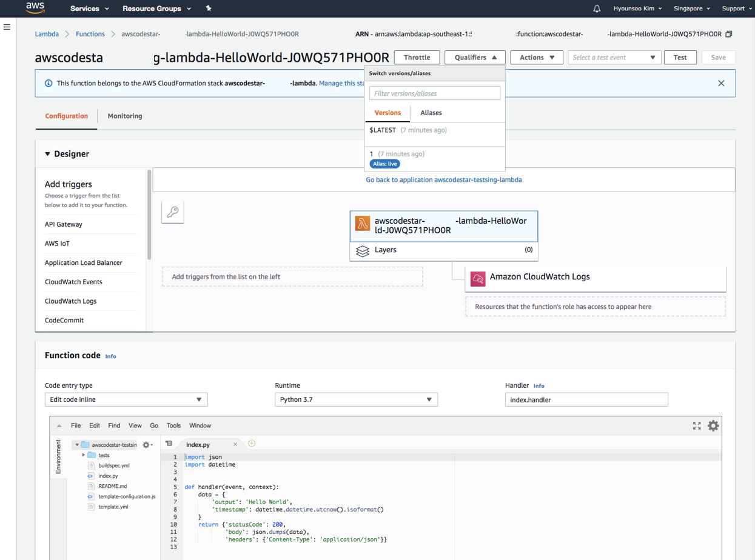Click the Test button
This screenshot has height=560, width=755.
[680, 58]
